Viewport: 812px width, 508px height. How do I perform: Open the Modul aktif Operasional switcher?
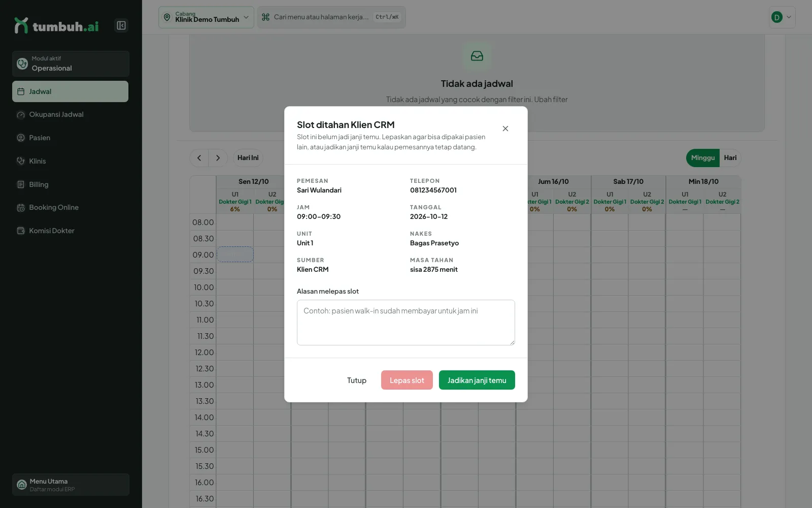point(71,63)
